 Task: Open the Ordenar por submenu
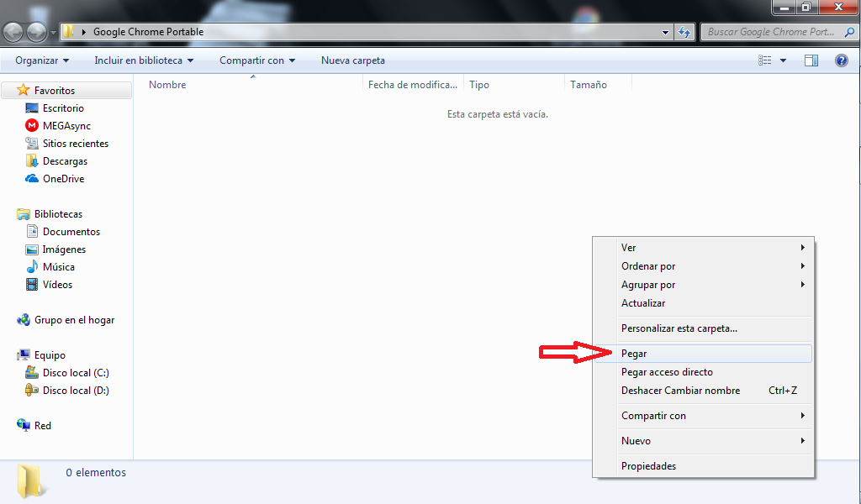[x=703, y=266]
